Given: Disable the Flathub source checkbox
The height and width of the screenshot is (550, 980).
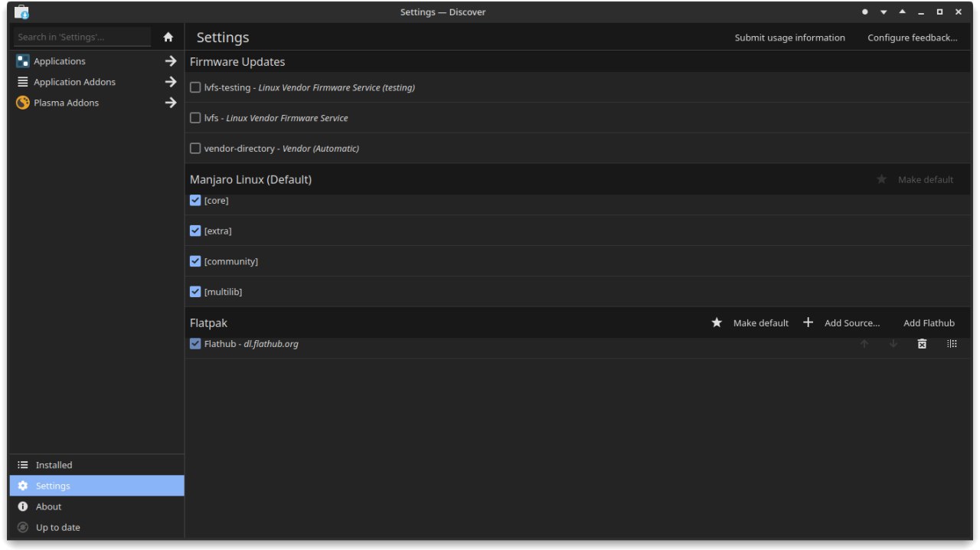Looking at the screenshot, I should point(195,344).
